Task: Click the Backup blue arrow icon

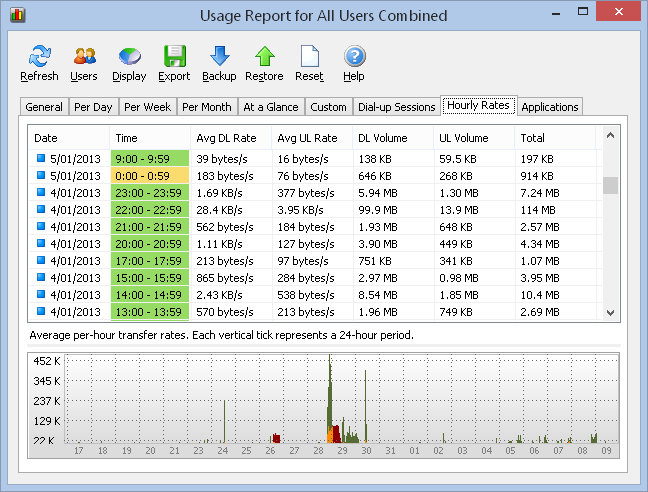Action: tap(219, 56)
